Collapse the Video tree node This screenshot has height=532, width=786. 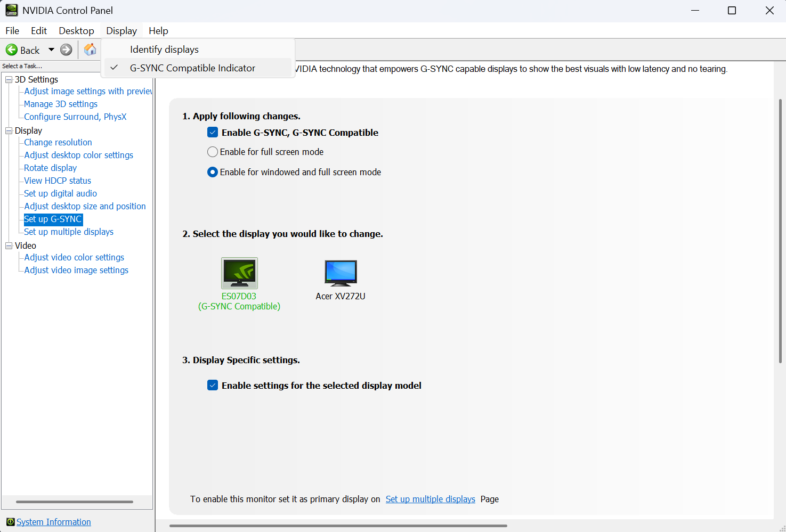[9, 245]
